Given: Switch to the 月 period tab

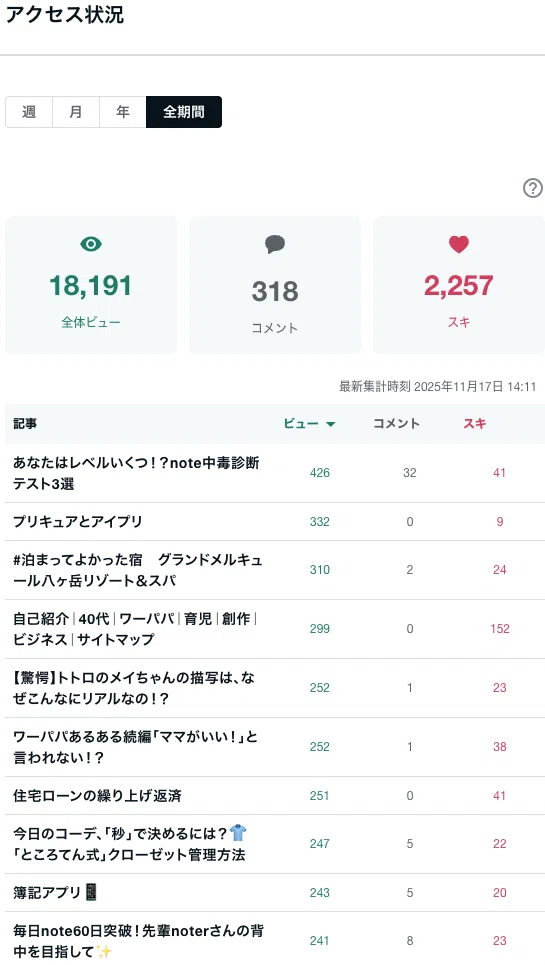Looking at the screenshot, I should coord(76,112).
